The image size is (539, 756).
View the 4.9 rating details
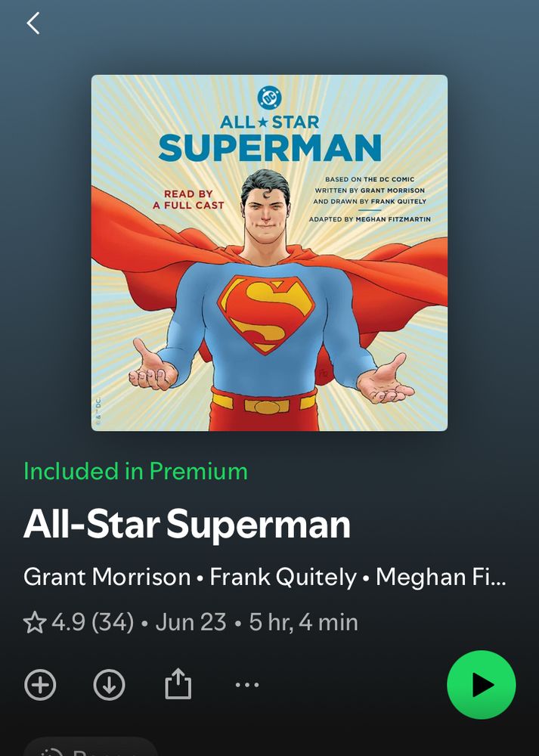[x=69, y=622]
